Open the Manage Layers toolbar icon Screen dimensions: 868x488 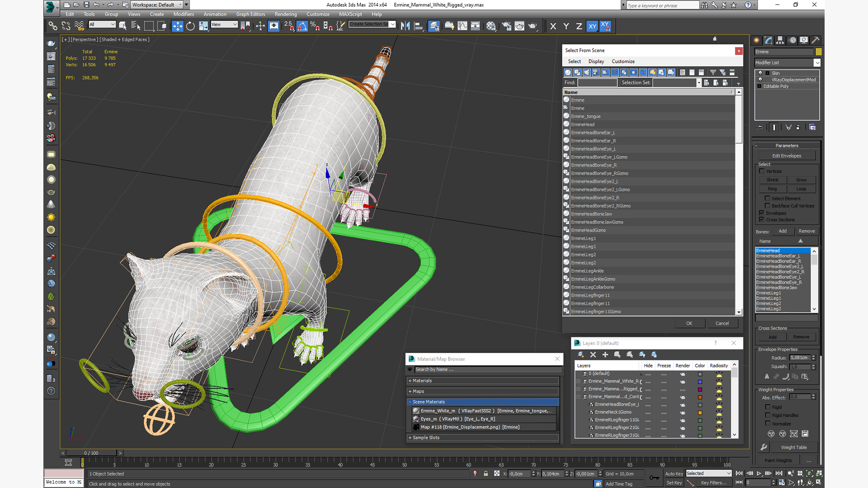434,26
